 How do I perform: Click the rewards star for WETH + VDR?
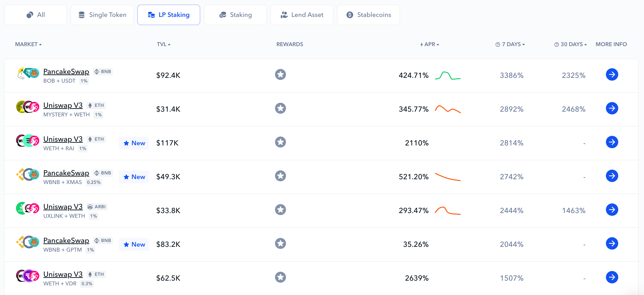coord(280,277)
